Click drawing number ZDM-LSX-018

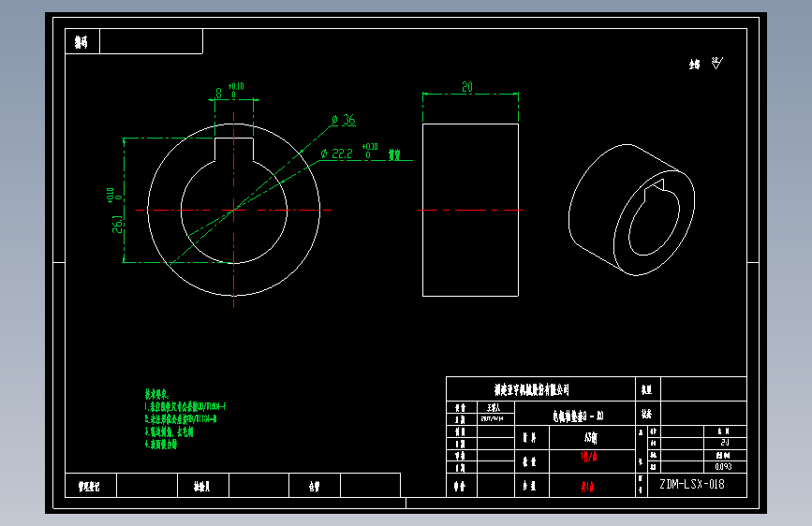[692, 485]
